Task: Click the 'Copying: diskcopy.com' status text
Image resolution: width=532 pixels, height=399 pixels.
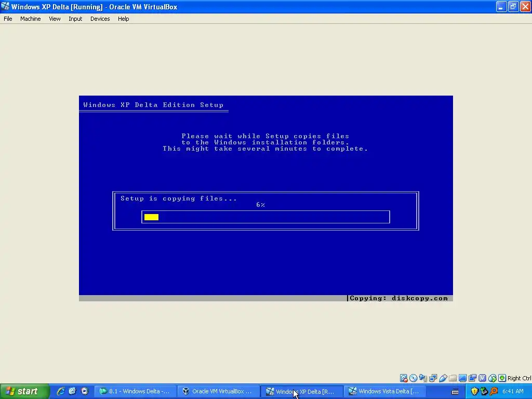Action: pos(398,298)
